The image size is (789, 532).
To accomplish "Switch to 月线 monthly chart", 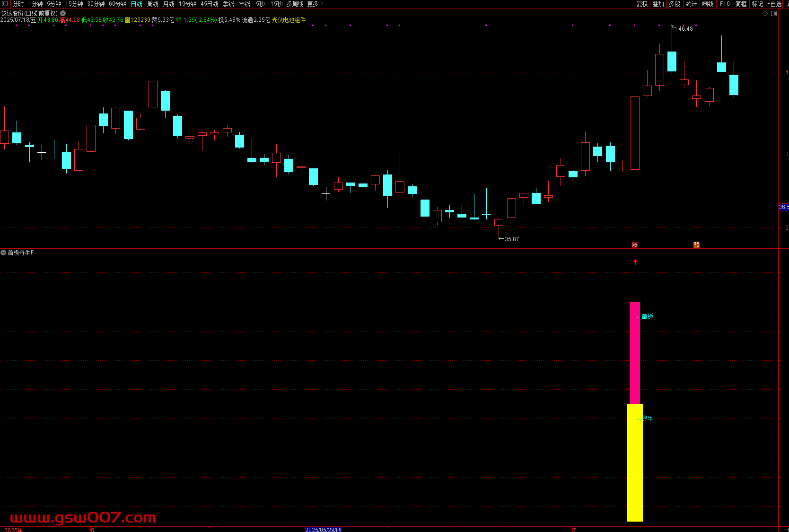I will (169, 4).
